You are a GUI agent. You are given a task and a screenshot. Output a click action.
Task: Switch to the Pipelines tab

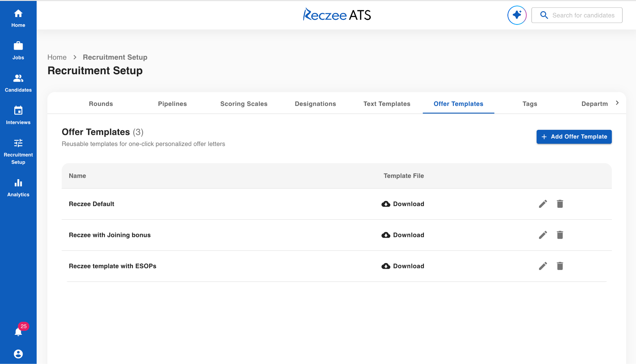[172, 104]
